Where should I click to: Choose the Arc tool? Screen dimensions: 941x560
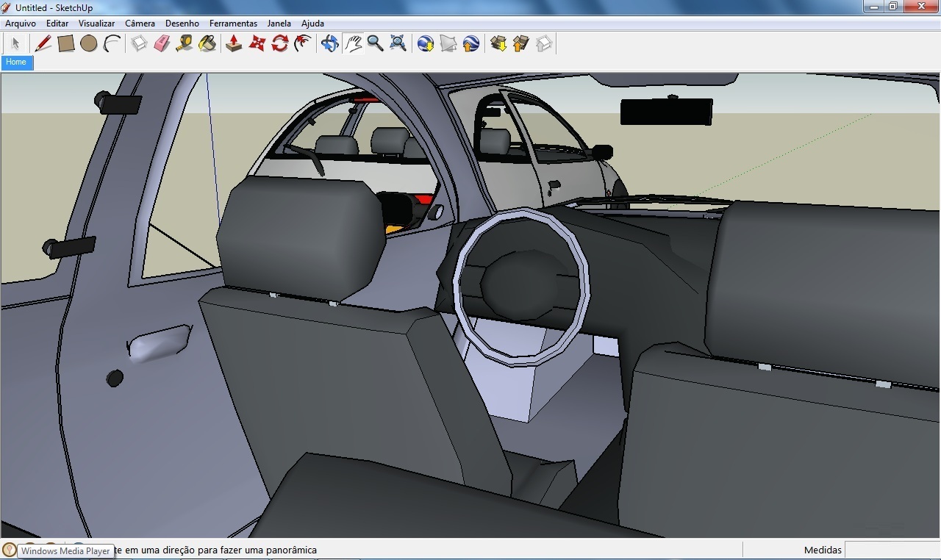pos(111,43)
